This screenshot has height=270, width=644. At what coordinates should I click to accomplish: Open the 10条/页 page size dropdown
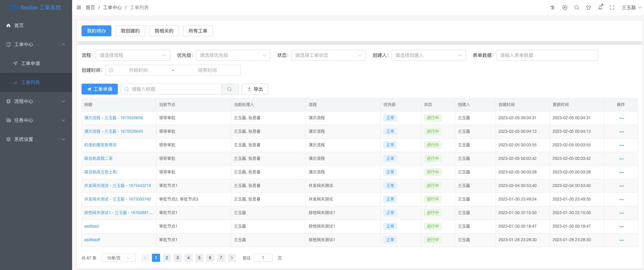click(119, 258)
